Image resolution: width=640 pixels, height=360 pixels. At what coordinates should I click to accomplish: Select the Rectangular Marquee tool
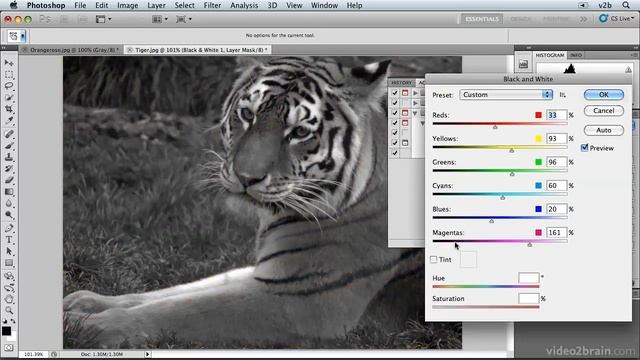[x=9, y=75]
